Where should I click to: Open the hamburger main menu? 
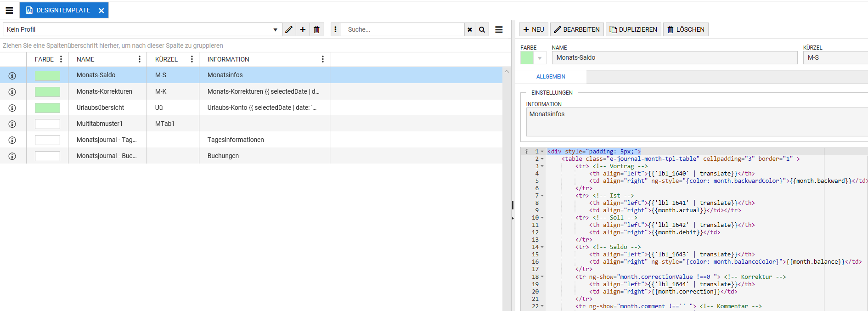pyautogui.click(x=9, y=10)
